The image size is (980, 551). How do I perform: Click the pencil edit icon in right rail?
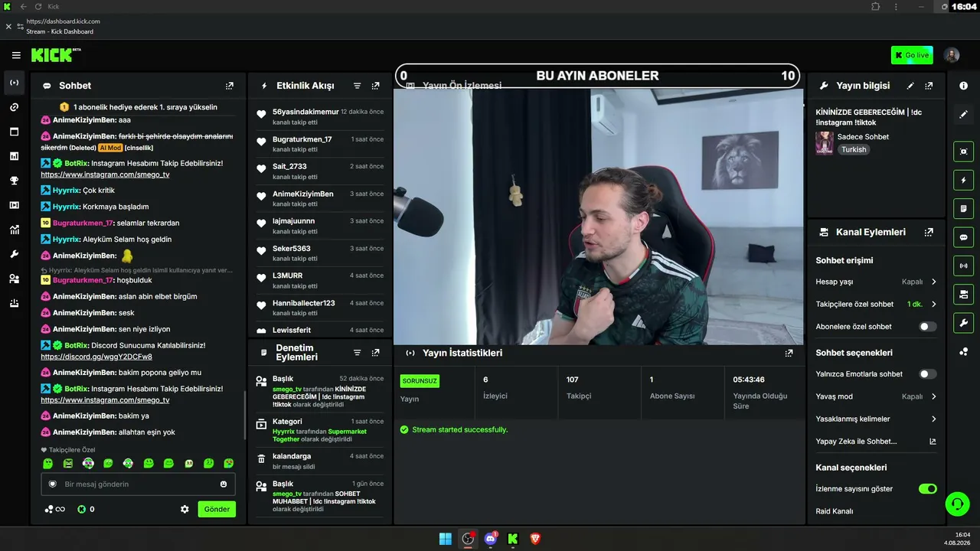(x=963, y=114)
